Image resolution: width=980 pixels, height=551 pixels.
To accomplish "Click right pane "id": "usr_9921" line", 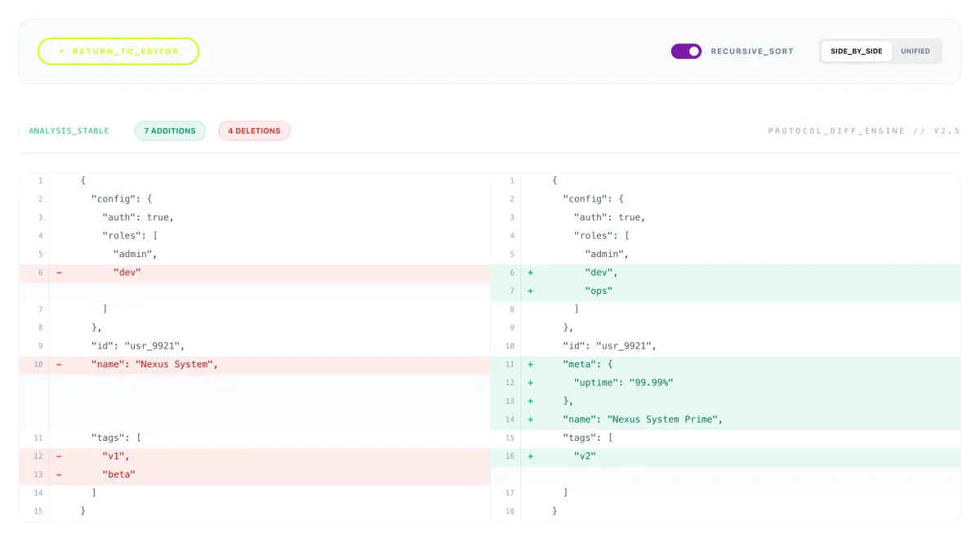I will point(726,346).
